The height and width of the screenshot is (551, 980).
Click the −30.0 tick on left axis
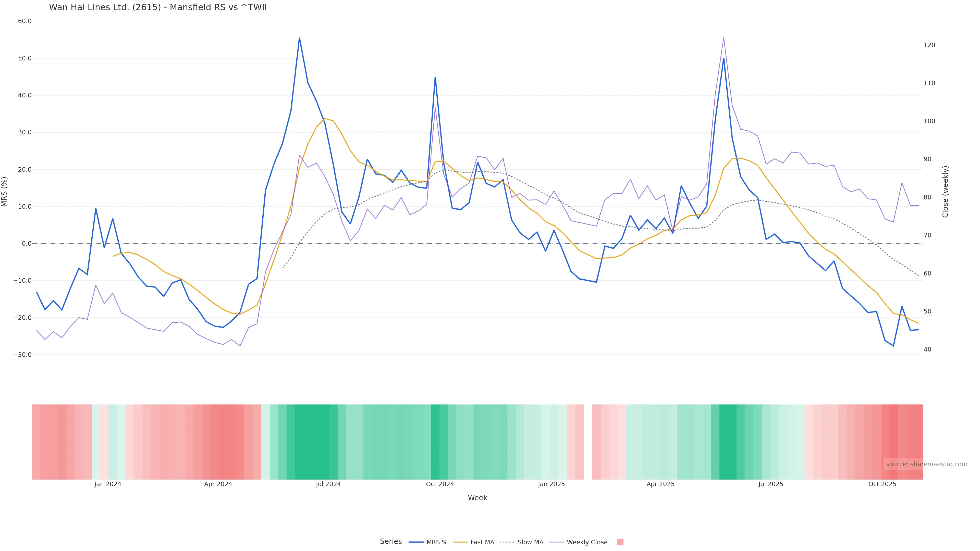(22, 355)
